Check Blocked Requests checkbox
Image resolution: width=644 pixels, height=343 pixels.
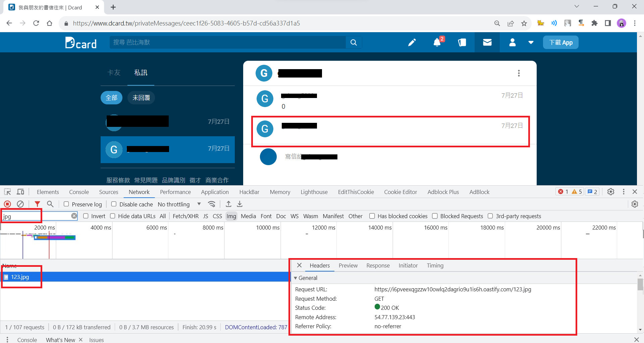click(x=435, y=216)
